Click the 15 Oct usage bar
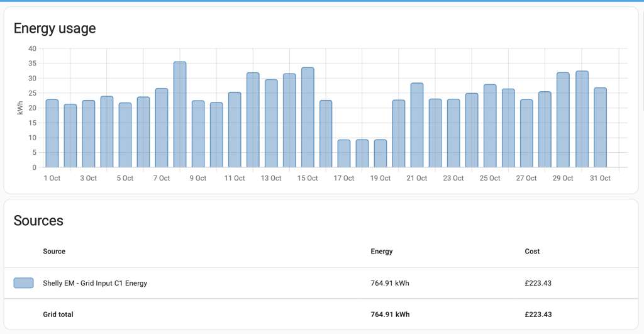This screenshot has height=334, width=644. pos(308,118)
